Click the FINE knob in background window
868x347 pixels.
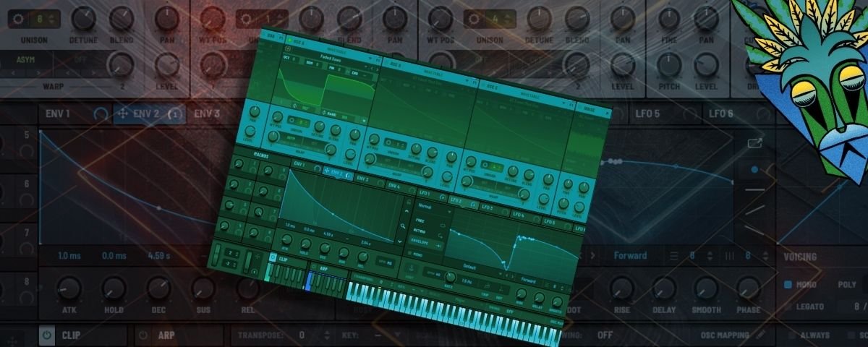[x=668, y=17]
